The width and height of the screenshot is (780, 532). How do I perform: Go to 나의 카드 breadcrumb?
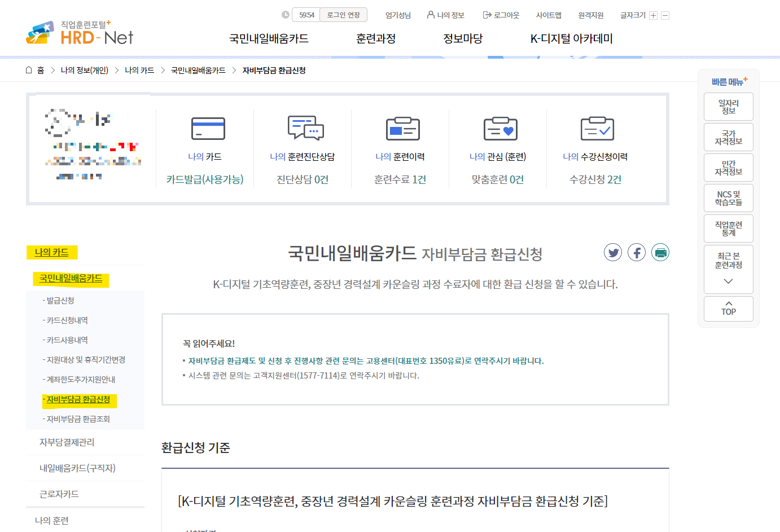coord(139,71)
